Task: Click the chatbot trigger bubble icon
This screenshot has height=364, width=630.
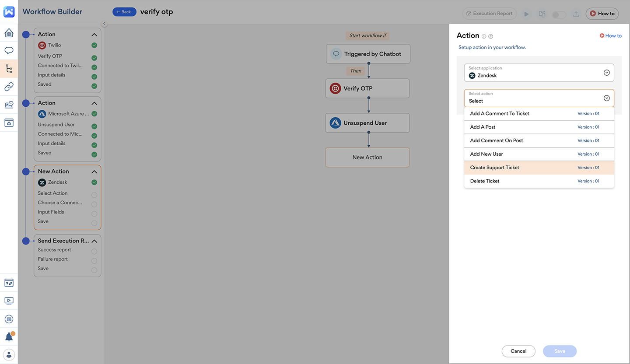Action: [x=336, y=54]
